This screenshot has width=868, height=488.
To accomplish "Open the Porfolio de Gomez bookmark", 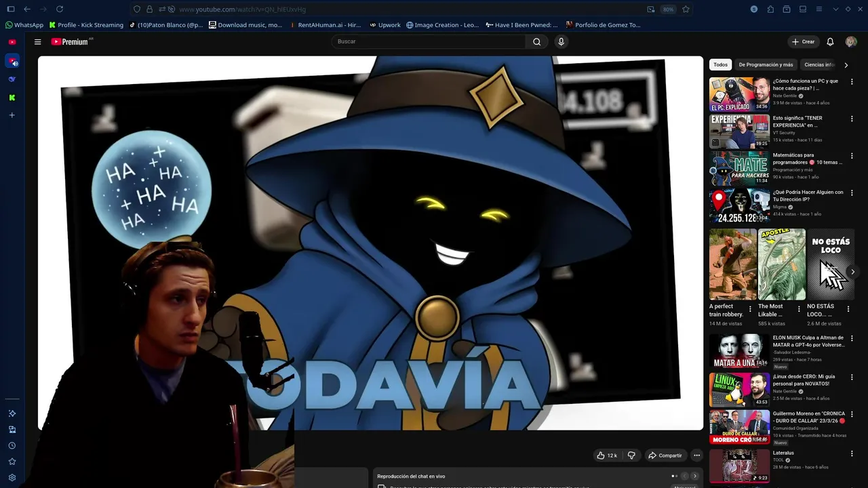I will click(x=604, y=25).
